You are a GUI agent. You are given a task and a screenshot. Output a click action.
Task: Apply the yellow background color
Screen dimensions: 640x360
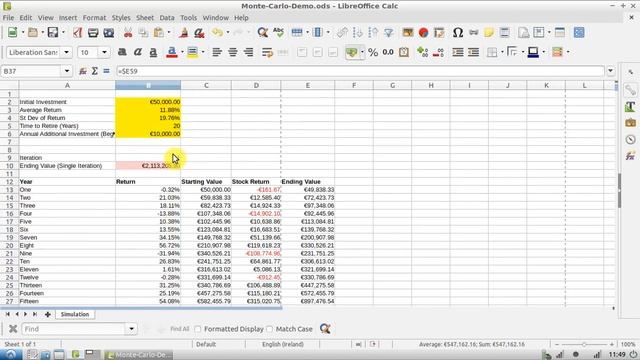point(193,52)
